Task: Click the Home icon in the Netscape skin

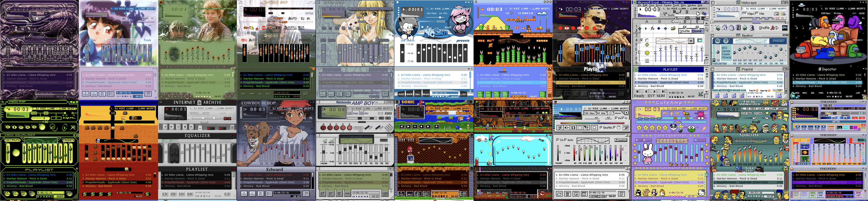Action: click(x=725, y=28)
